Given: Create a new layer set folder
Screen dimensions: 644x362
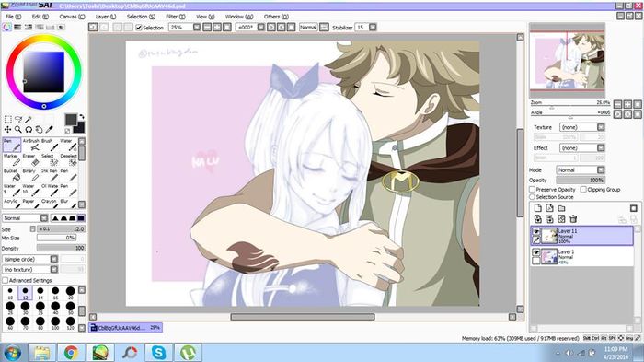Looking at the screenshot, I should (561, 208).
